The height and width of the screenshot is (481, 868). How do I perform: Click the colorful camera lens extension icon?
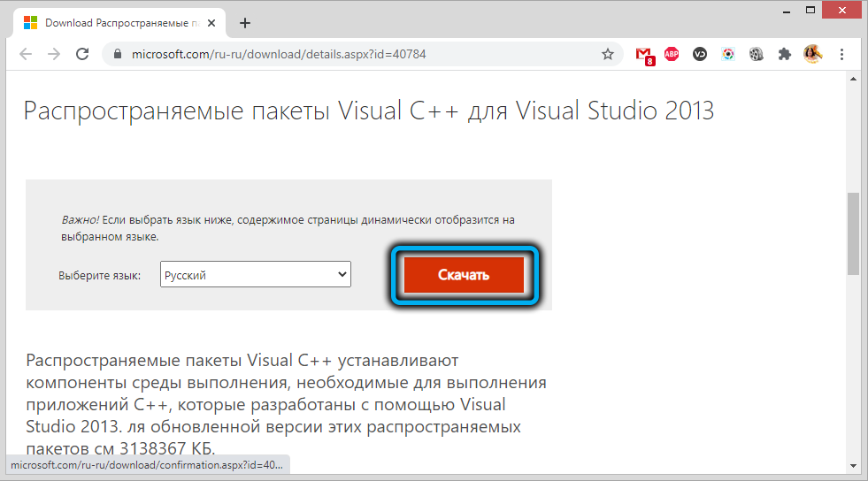[727, 54]
